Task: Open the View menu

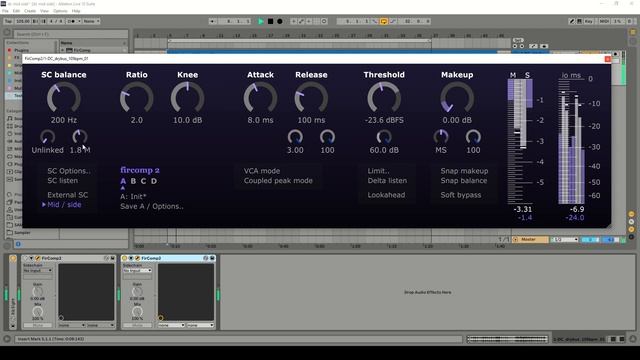Action: [x=44, y=11]
